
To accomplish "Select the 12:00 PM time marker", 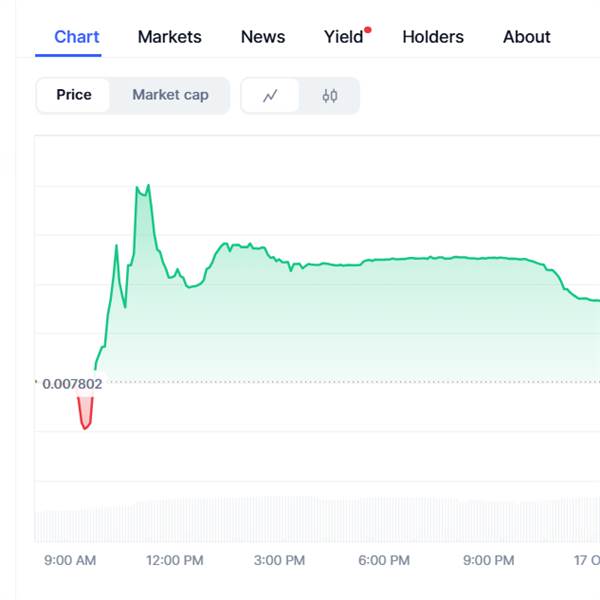I will [175, 561].
